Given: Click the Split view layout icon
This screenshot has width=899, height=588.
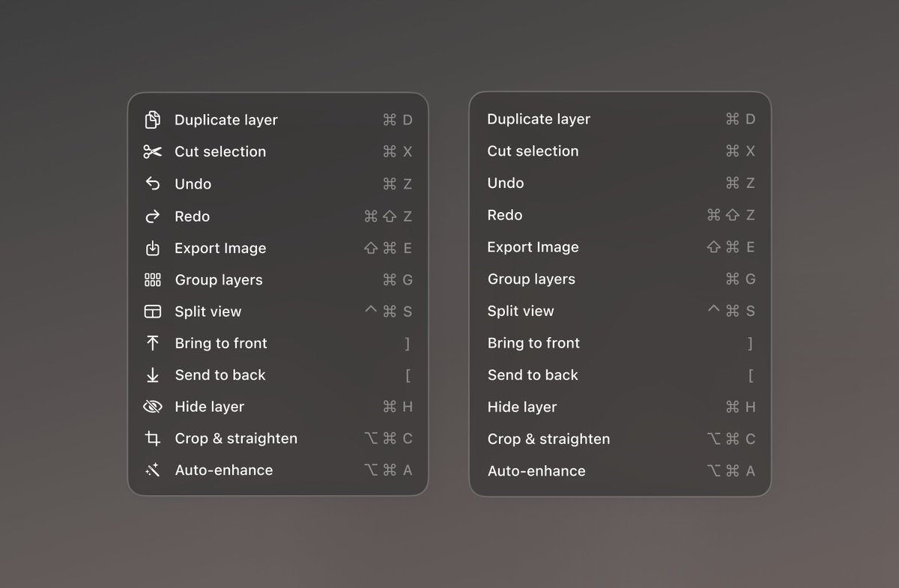Looking at the screenshot, I should coord(153,312).
